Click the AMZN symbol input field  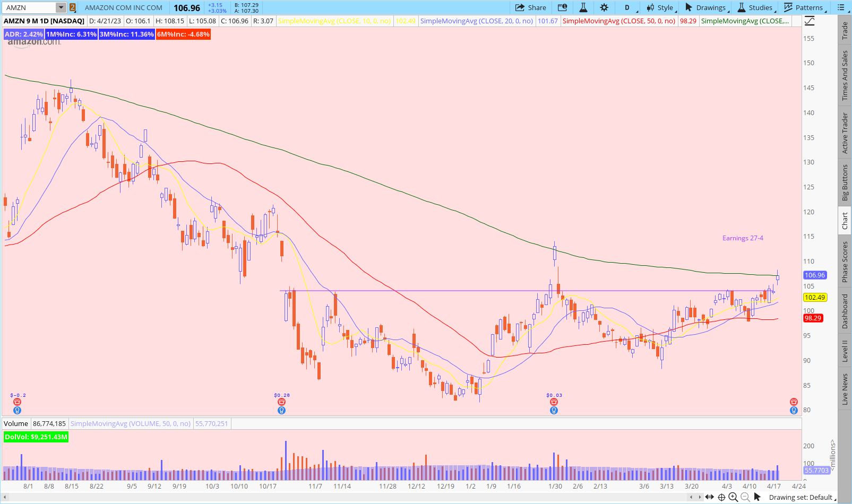[x=29, y=7]
